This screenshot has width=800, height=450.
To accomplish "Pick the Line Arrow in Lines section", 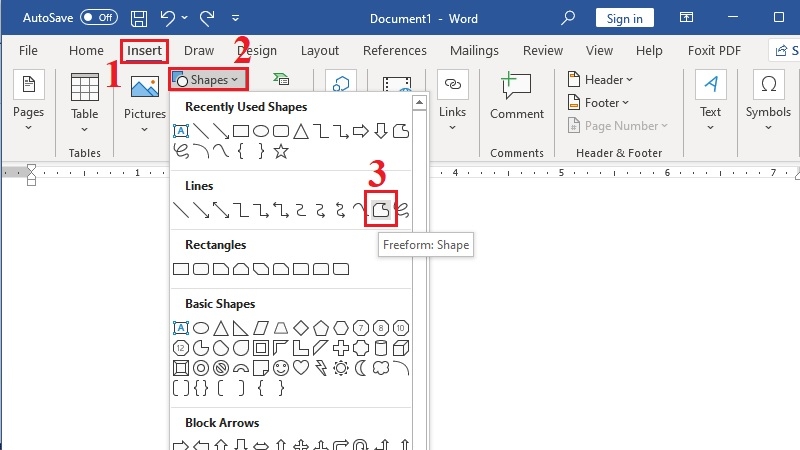I will point(201,210).
